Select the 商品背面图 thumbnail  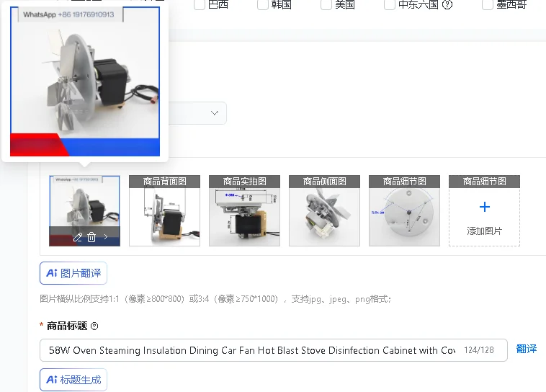[165, 211]
